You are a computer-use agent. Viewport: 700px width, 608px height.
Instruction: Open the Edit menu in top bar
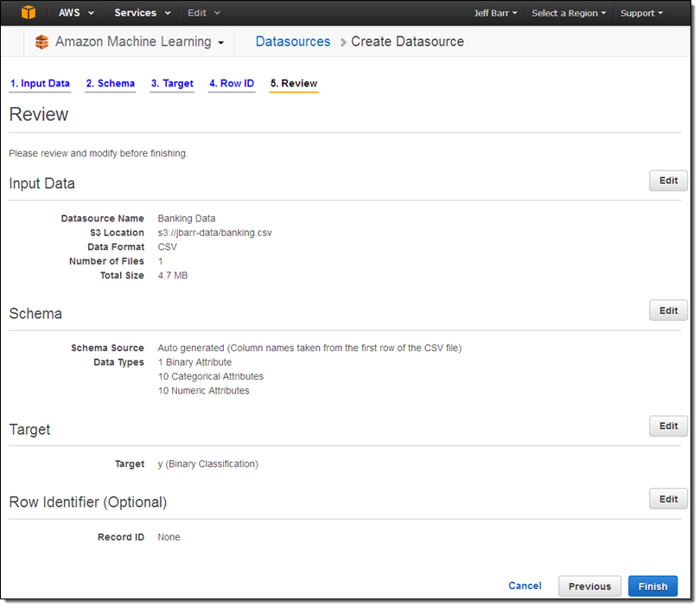[x=204, y=13]
